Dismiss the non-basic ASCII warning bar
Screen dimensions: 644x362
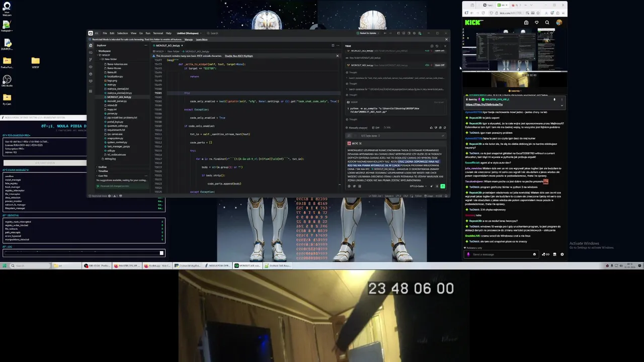[x=338, y=56]
